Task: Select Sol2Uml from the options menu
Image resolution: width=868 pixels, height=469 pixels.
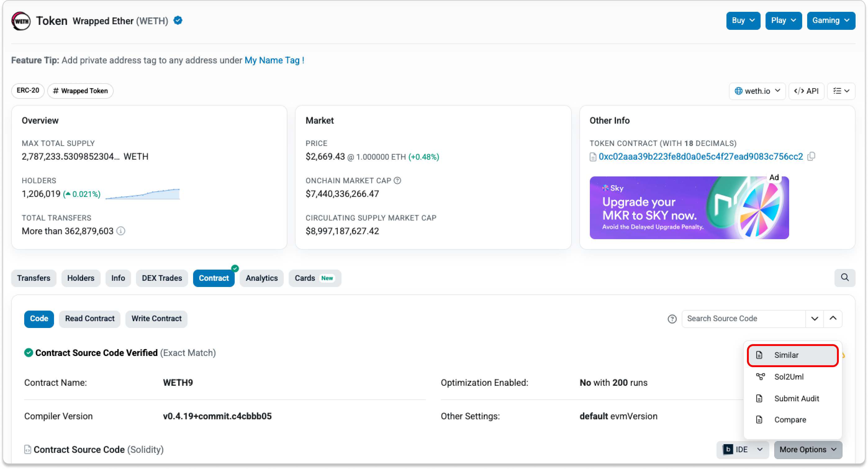Action: click(789, 377)
